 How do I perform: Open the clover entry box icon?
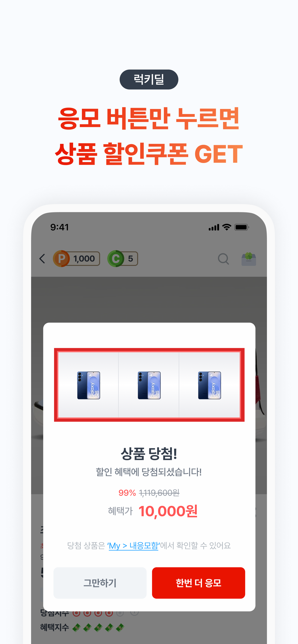[x=249, y=259]
